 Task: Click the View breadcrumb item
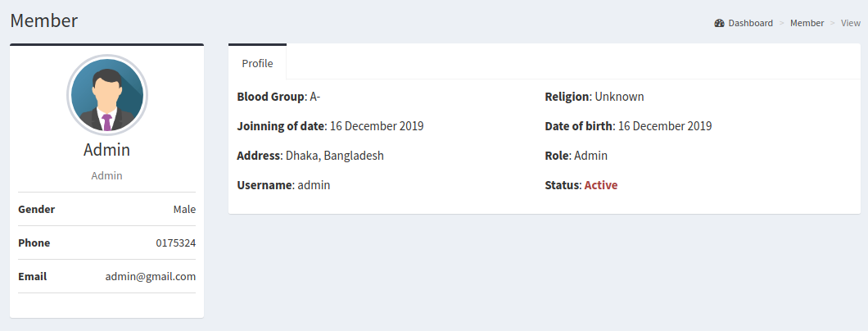tap(851, 23)
